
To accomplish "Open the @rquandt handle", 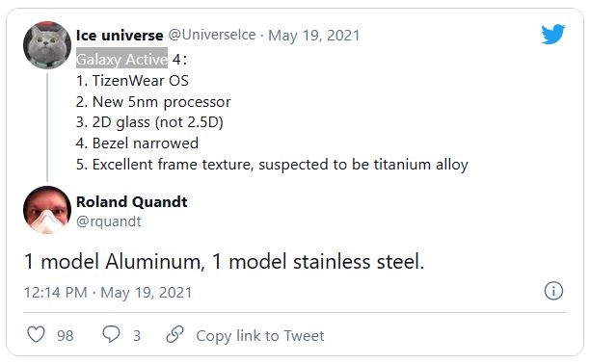I will 109,221.
